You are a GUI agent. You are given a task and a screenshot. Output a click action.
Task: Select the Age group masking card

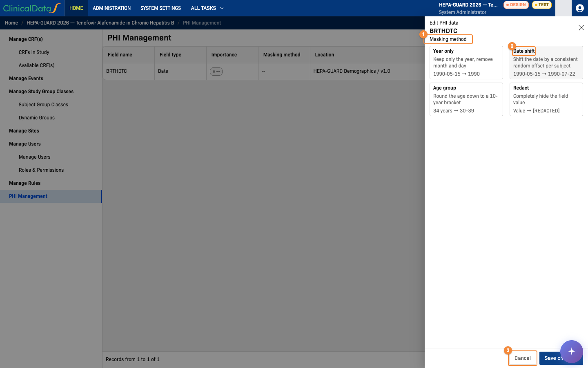tap(466, 99)
